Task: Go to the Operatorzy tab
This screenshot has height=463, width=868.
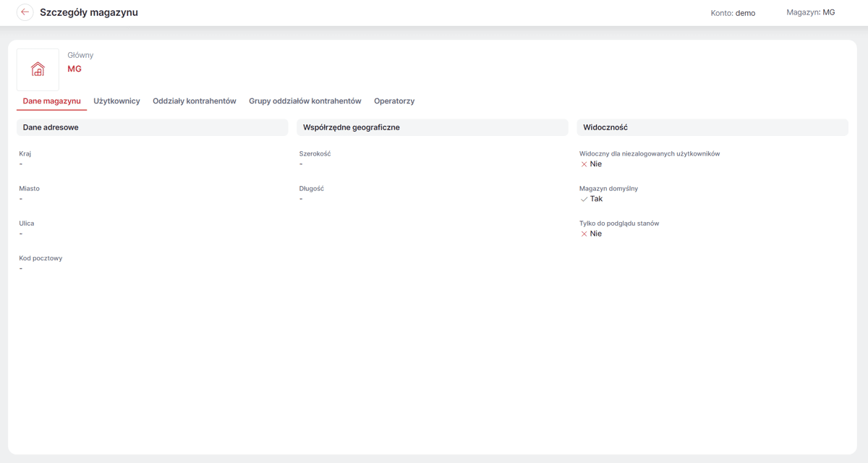Action: coord(394,101)
